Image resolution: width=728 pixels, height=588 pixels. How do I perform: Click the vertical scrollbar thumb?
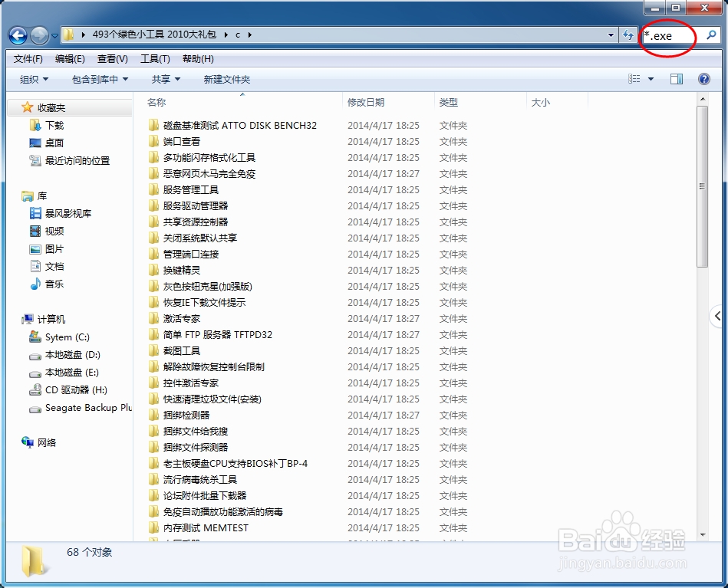pos(703,186)
